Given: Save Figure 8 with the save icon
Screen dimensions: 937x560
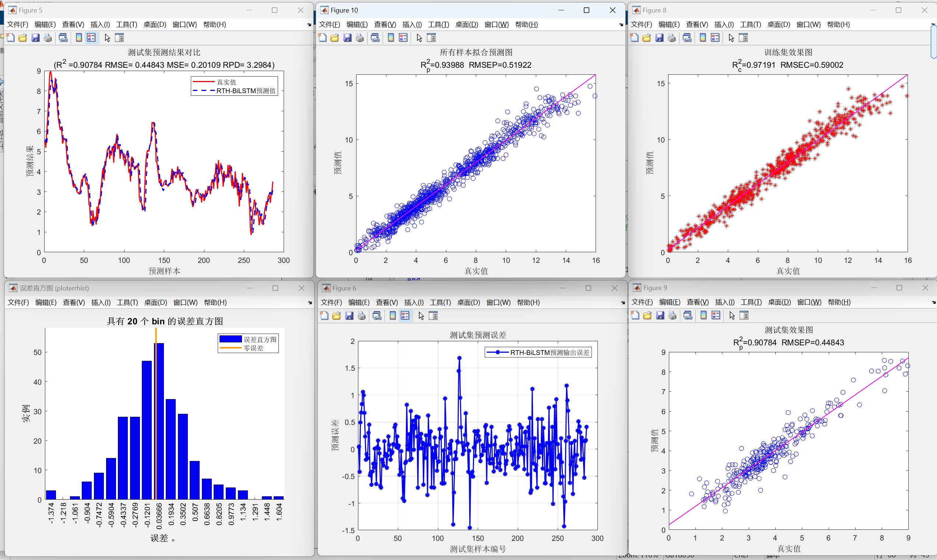Looking at the screenshot, I should [659, 37].
